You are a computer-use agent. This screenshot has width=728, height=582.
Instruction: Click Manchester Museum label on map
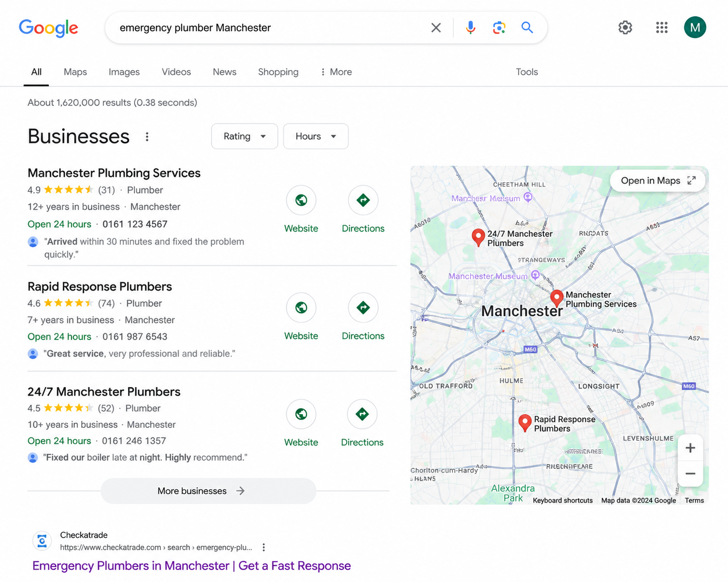tap(488, 276)
